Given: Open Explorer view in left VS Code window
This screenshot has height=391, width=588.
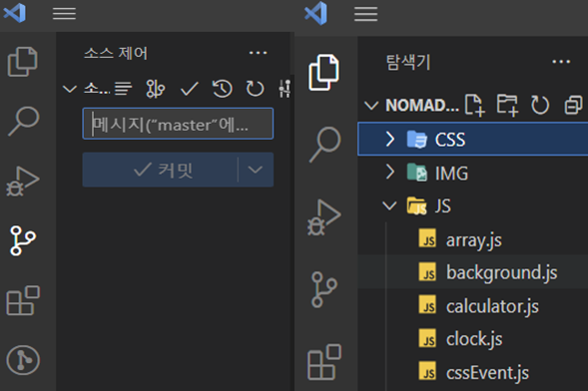Looking at the screenshot, I should 23,62.
